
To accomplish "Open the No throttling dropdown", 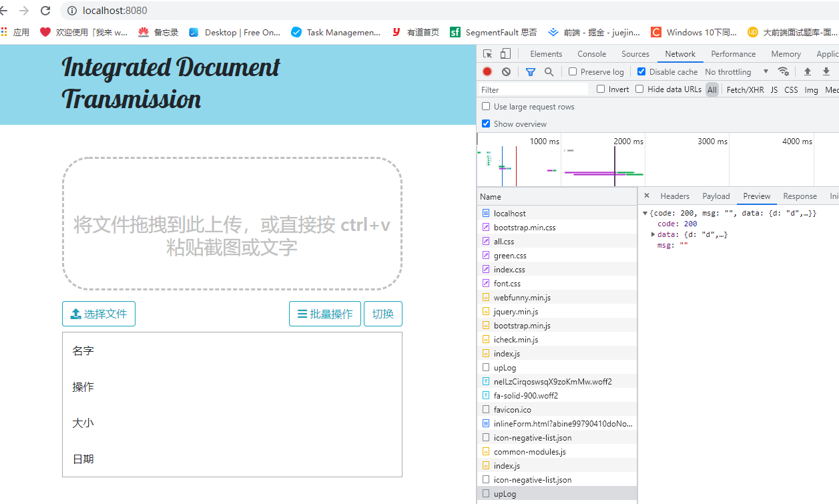I will pyautogui.click(x=736, y=72).
